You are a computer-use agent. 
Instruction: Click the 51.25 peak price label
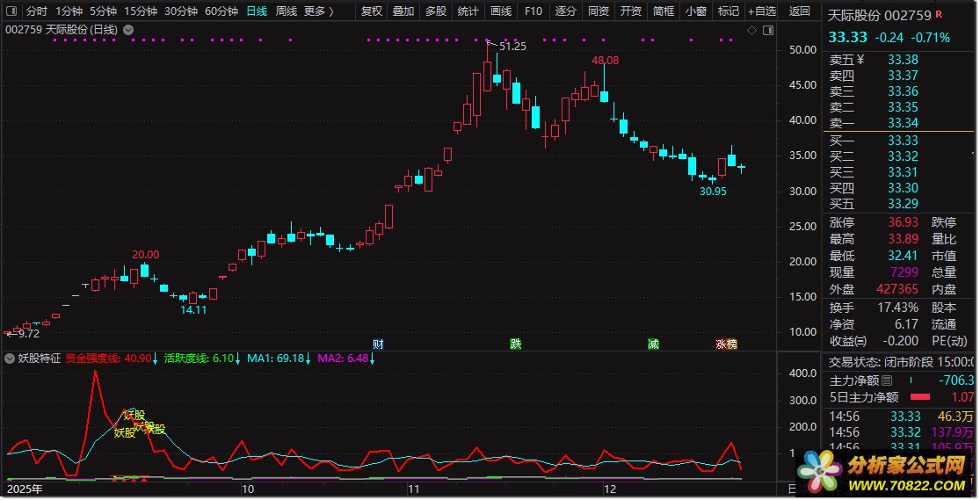point(512,46)
